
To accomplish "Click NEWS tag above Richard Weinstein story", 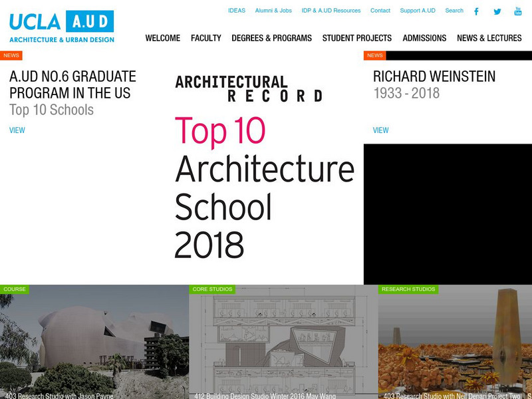I will [374, 56].
